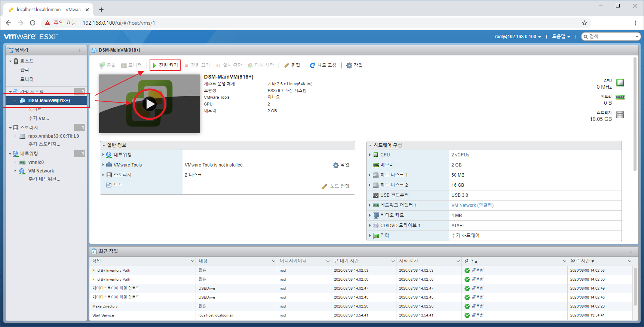Viewport: 644px width, 327px height.
Task: Refresh the view with 새로 고침
Action: (323, 65)
